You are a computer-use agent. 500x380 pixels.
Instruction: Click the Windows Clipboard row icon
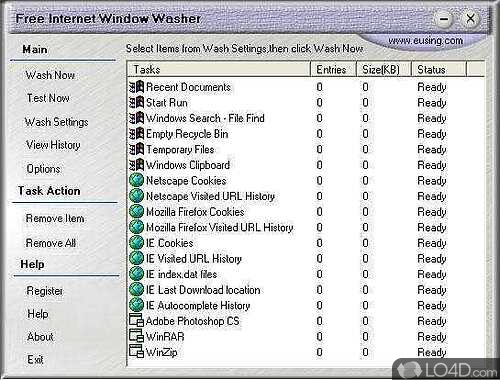pyautogui.click(x=137, y=165)
